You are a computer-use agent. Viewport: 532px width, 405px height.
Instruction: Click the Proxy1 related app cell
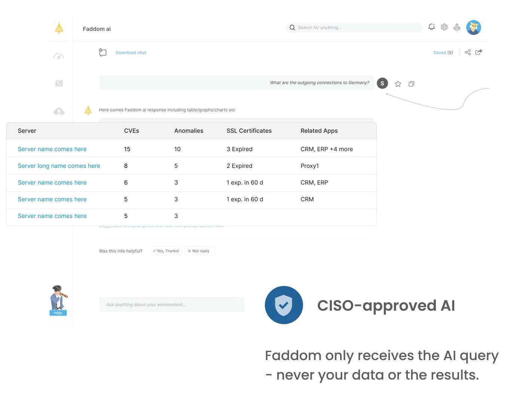pos(310,166)
